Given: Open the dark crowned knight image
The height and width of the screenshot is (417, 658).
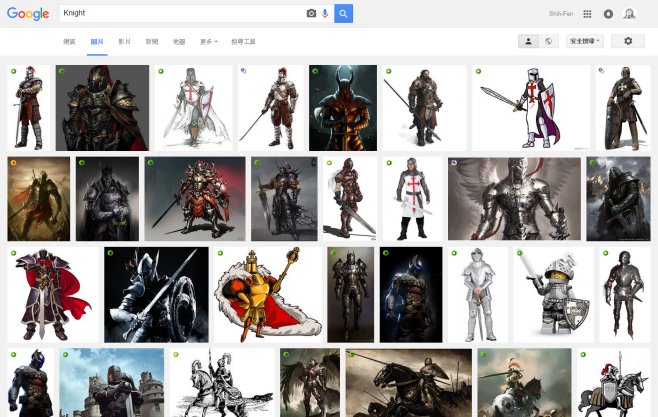Looking at the screenshot, I should click(107, 199).
